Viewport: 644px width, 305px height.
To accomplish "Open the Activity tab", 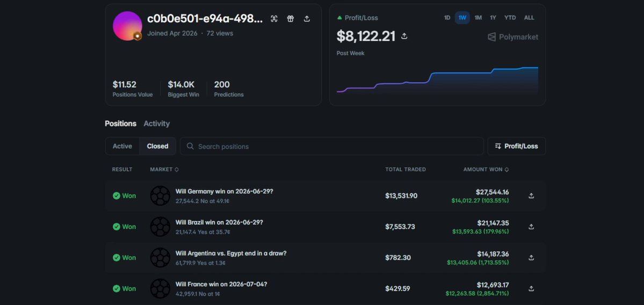I will 156,124.
